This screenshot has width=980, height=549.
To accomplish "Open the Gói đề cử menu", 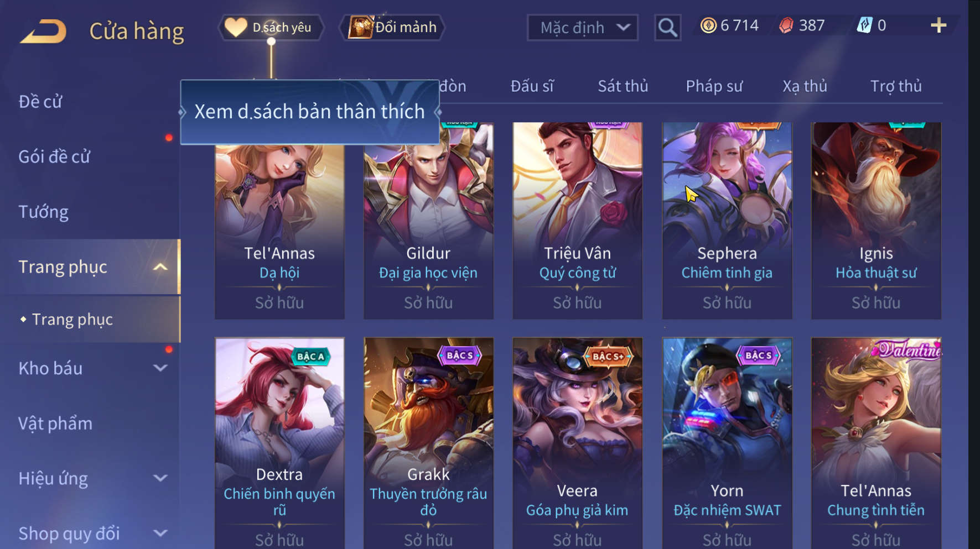I will pos(54,156).
